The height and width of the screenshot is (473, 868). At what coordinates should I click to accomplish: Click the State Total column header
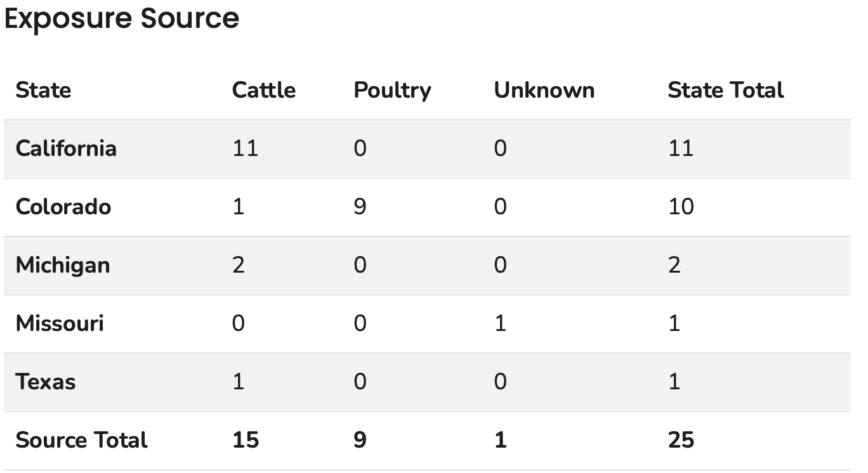pos(725,90)
